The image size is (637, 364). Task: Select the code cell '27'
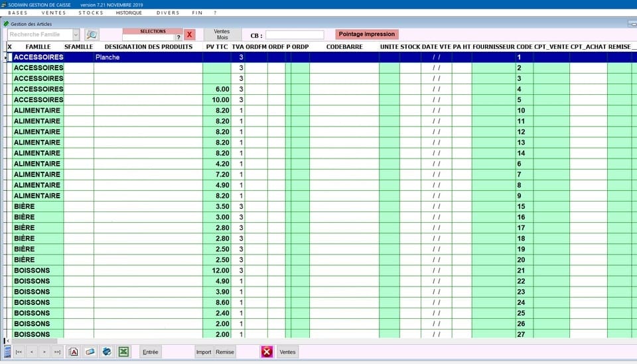[524, 334]
